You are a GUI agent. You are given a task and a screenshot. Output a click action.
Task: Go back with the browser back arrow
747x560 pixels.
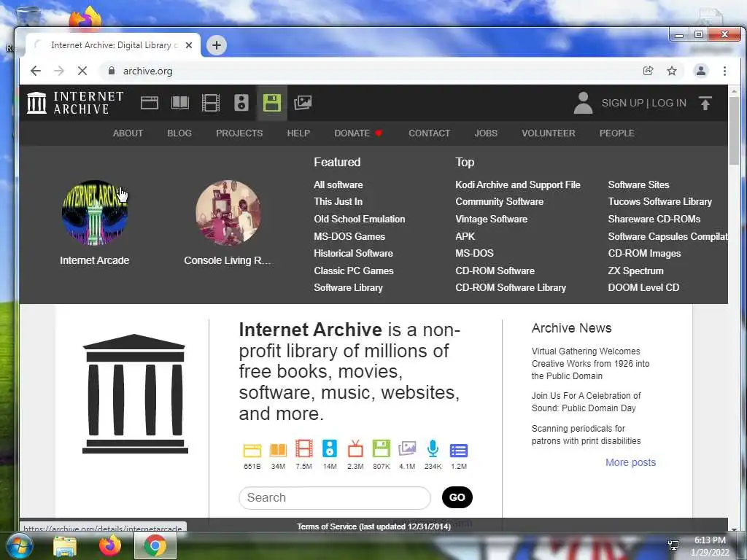(x=36, y=71)
